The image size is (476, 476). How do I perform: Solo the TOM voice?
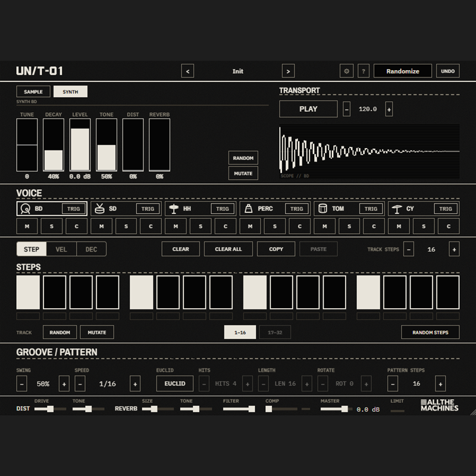[x=349, y=226]
